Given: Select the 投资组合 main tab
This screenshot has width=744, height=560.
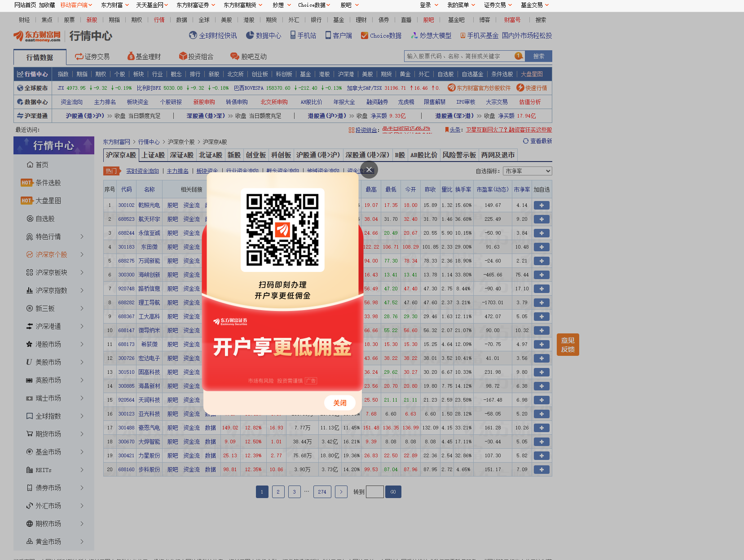Looking at the screenshot, I should (196, 57).
